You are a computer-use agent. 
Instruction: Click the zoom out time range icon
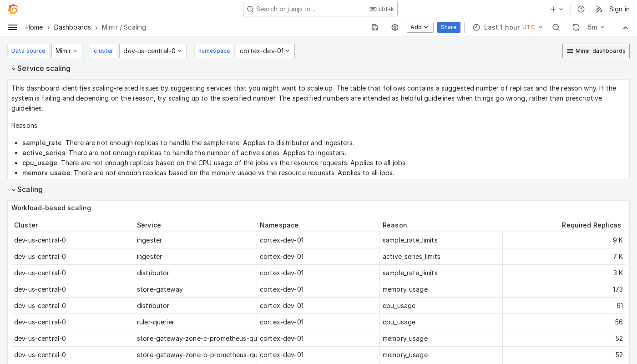556,27
